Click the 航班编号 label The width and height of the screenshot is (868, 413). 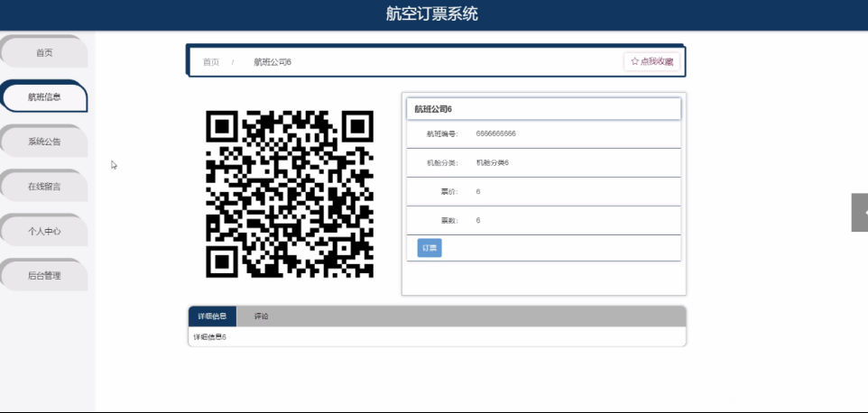442,133
